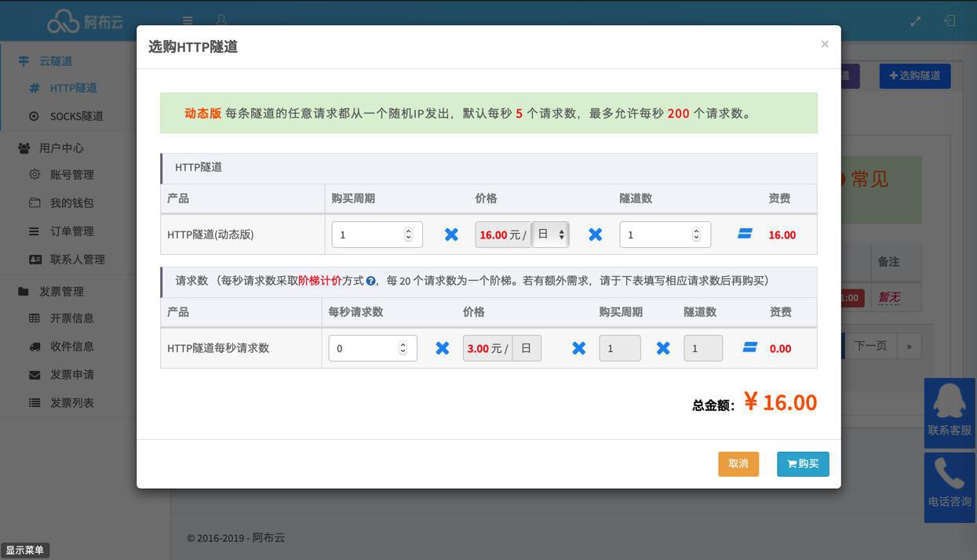
Task: Click the truck icon beside 收件信息
Action: (x=35, y=346)
